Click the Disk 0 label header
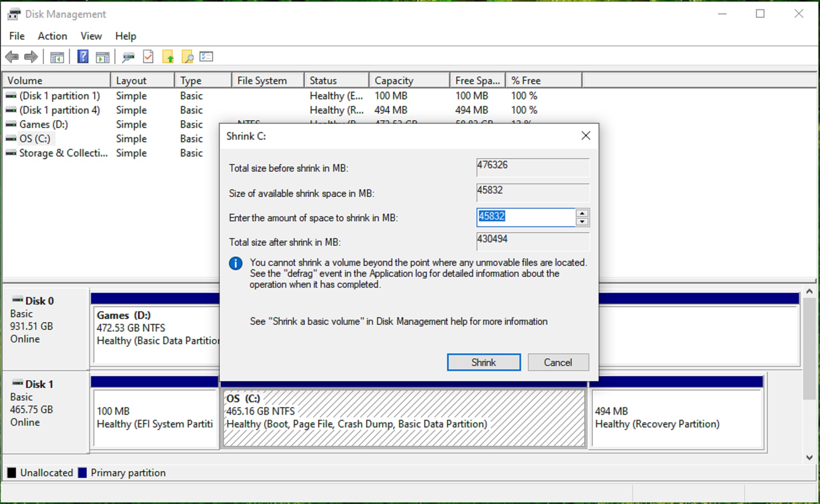Viewport: 820px width, 504px height. [x=40, y=301]
